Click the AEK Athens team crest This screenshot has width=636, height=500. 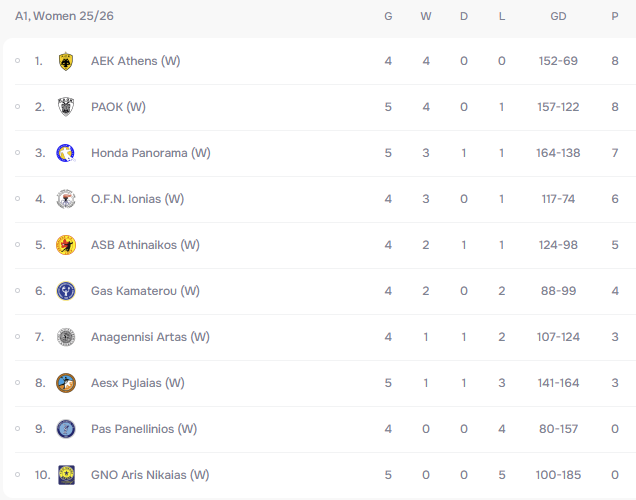(66, 61)
